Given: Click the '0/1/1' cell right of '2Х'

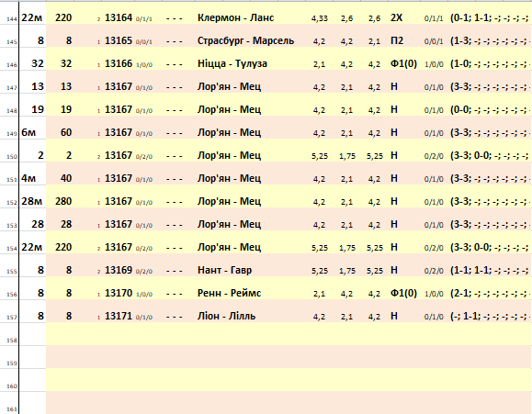Looking at the screenshot, I should (434, 18).
